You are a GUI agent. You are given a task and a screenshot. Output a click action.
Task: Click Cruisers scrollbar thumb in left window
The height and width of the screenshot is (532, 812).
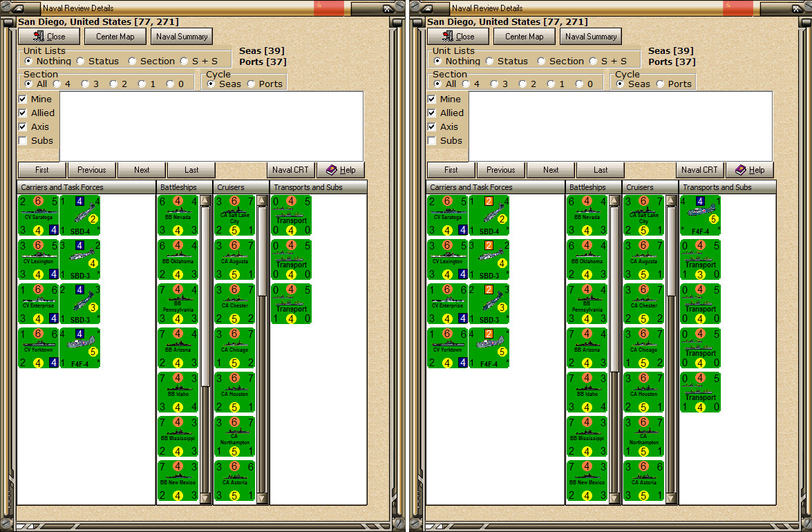tap(262, 251)
